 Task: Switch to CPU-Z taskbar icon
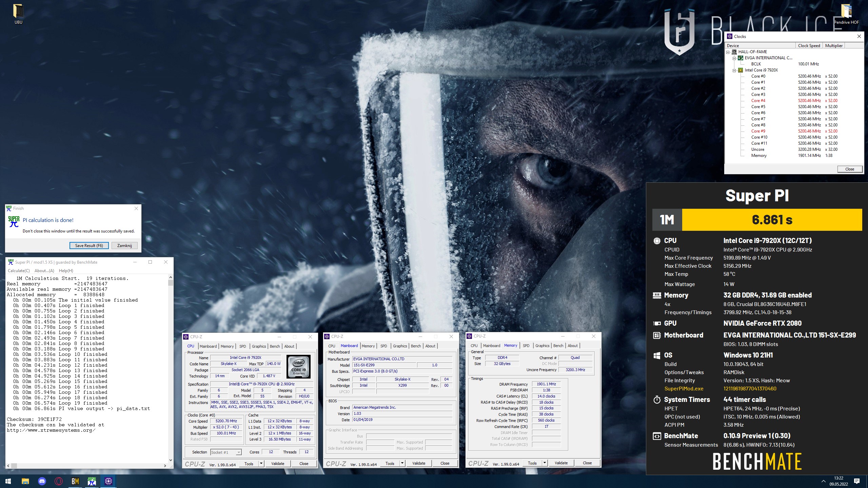pos(108,481)
